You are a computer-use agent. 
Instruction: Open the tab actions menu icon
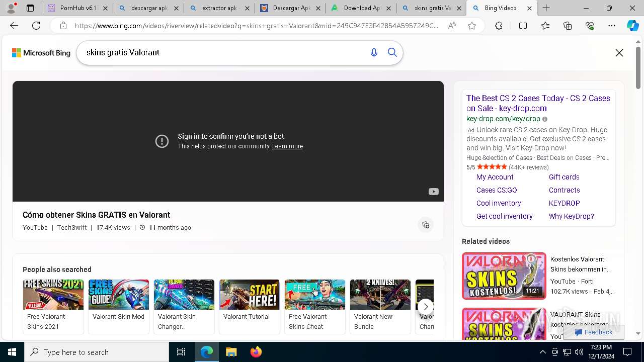coord(30,8)
